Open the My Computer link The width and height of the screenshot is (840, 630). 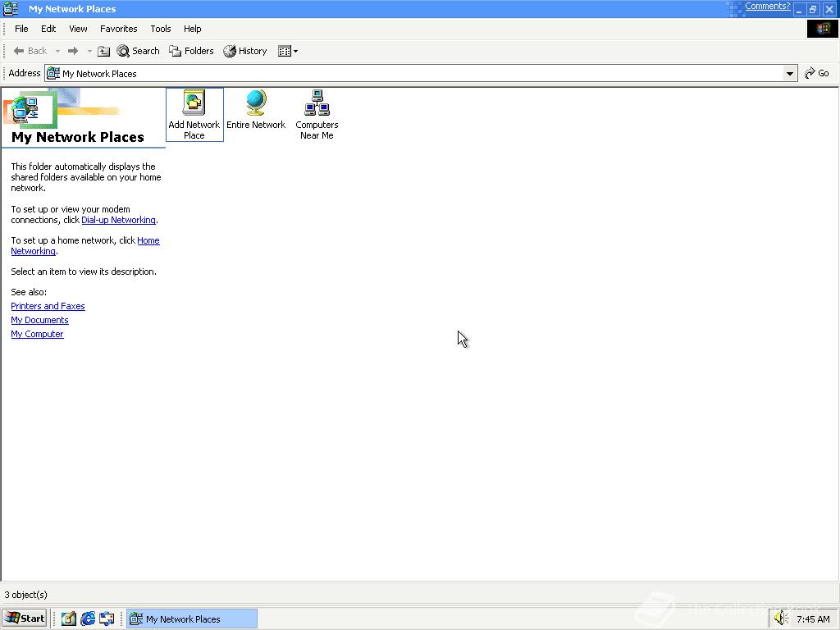(37, 334)
